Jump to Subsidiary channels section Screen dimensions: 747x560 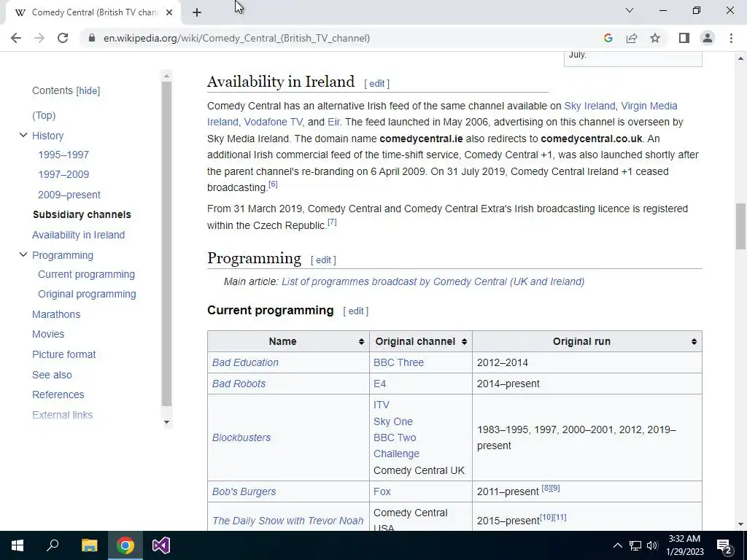coord(82,215)
